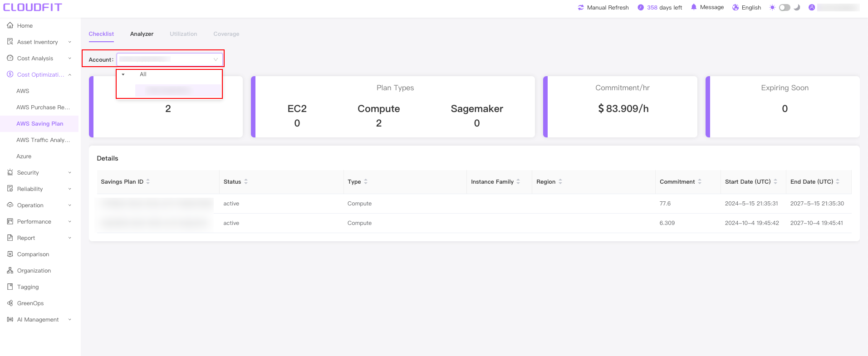Sort by Instance Family column arrows
Screen dimensions: 868x356
coord(518,181)
